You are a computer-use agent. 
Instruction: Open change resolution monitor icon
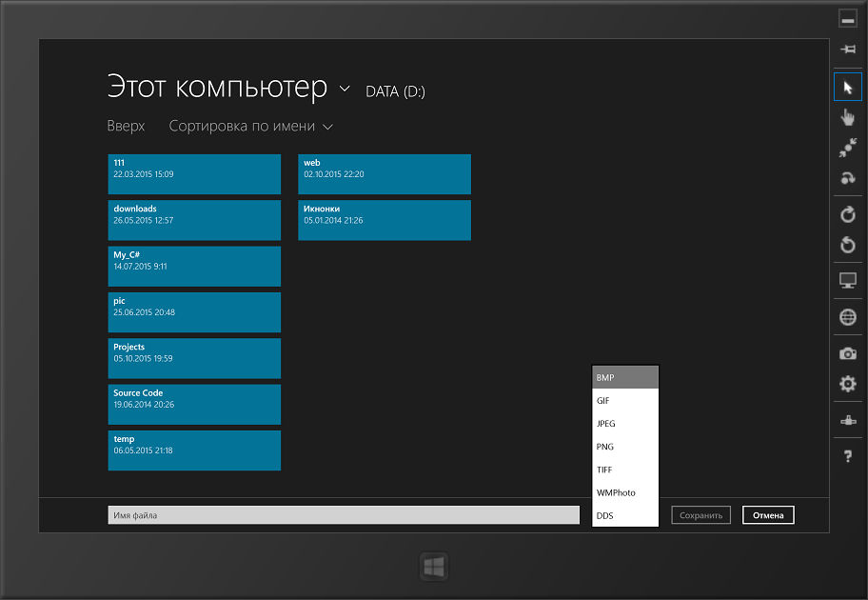point(847,281)
